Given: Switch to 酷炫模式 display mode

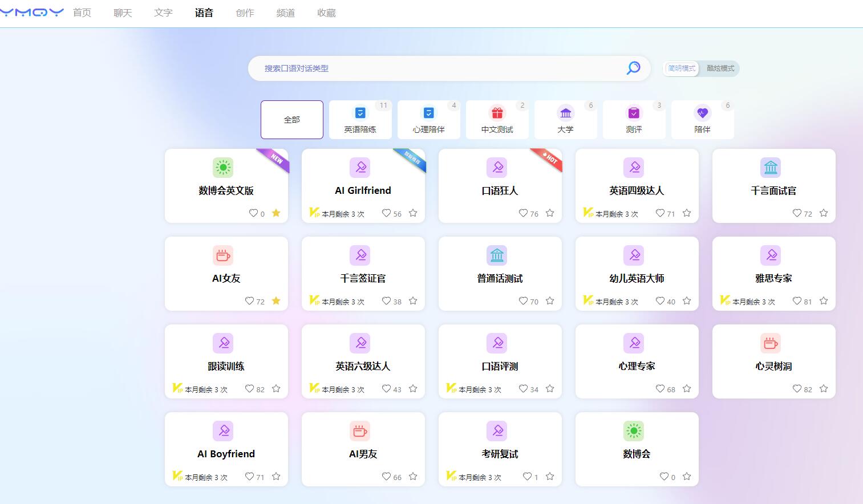Looking at the screenshot, I should pos(719,68).
